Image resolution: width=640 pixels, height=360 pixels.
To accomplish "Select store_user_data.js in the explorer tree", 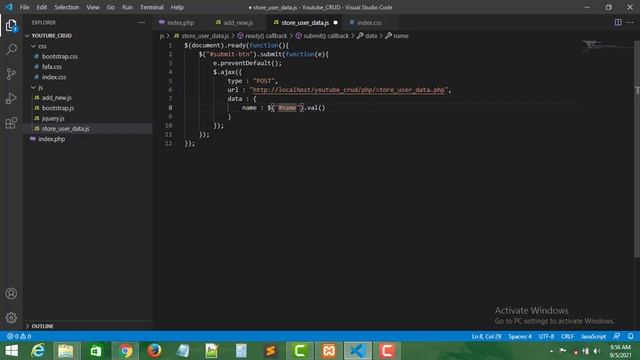I will (65, 129).
